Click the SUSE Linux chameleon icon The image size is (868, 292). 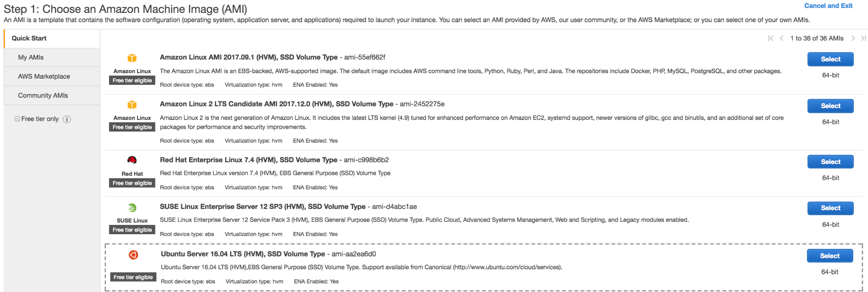(132, 208)
